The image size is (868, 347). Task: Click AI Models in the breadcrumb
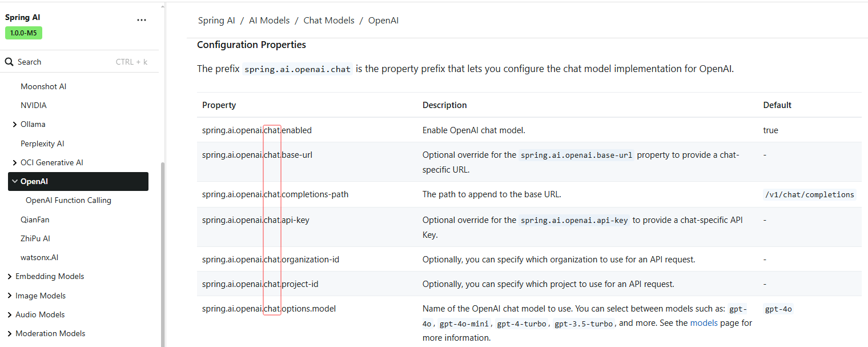(269, 21)
